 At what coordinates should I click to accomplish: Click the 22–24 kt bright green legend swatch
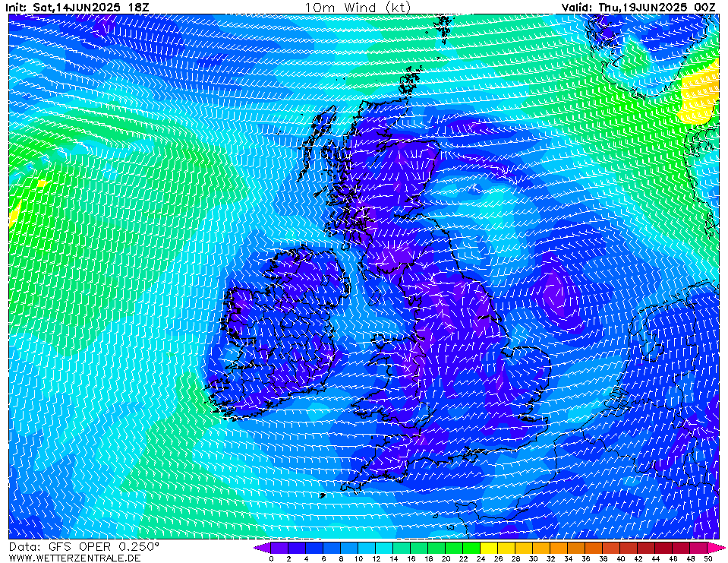[472, 548]
